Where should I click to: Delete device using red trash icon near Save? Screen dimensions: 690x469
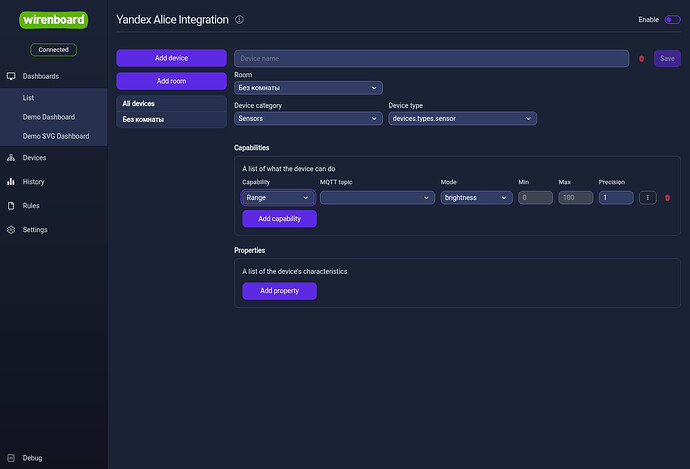[642, 59]
